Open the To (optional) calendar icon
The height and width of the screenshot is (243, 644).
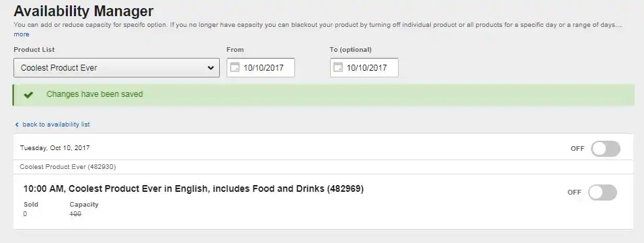(338, 67)
